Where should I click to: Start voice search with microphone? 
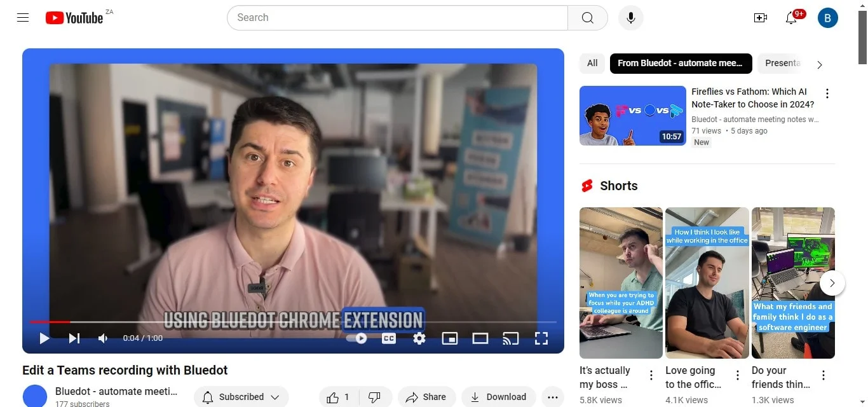(631, 18)
